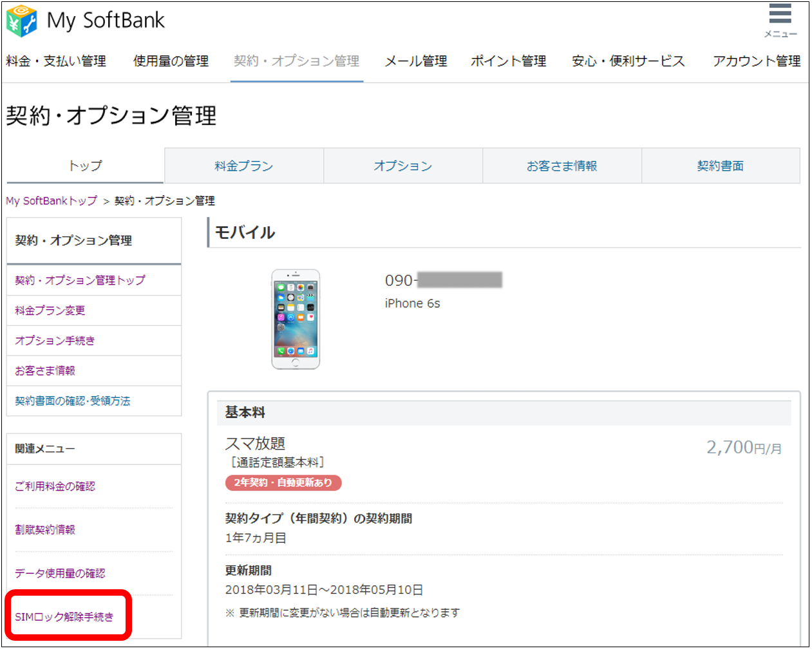Click the iPhone 6s model label
This screenshot has height=653, width=812.
[412, 303]
